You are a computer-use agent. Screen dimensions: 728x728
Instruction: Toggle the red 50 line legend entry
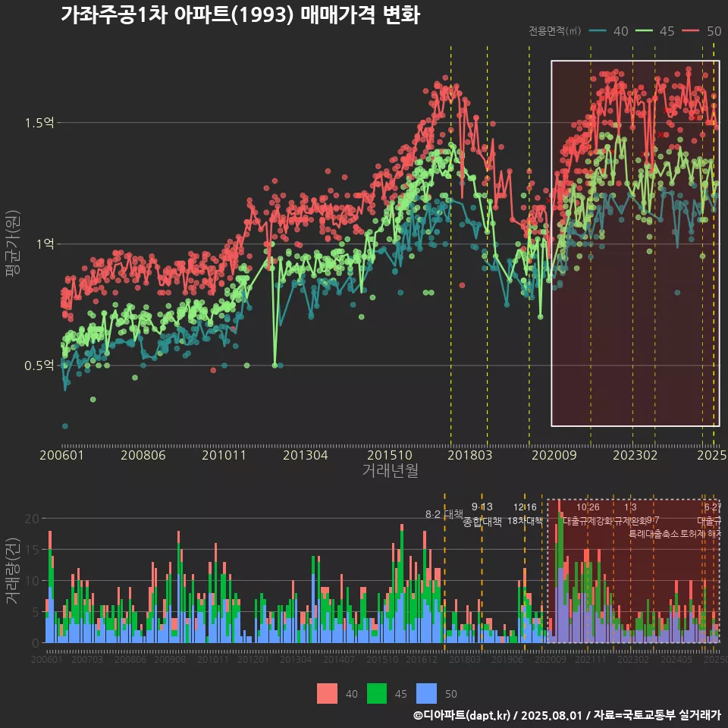click(701, 31)
